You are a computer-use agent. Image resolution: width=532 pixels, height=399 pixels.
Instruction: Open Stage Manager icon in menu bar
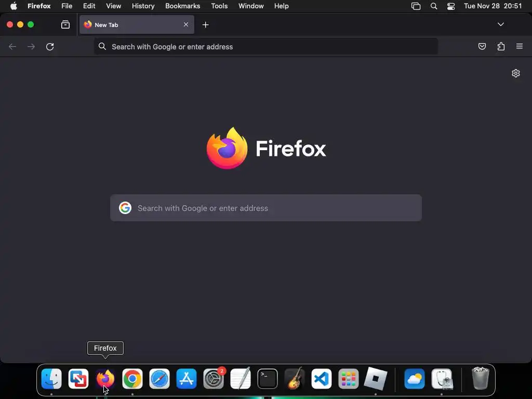coord(416,6)
